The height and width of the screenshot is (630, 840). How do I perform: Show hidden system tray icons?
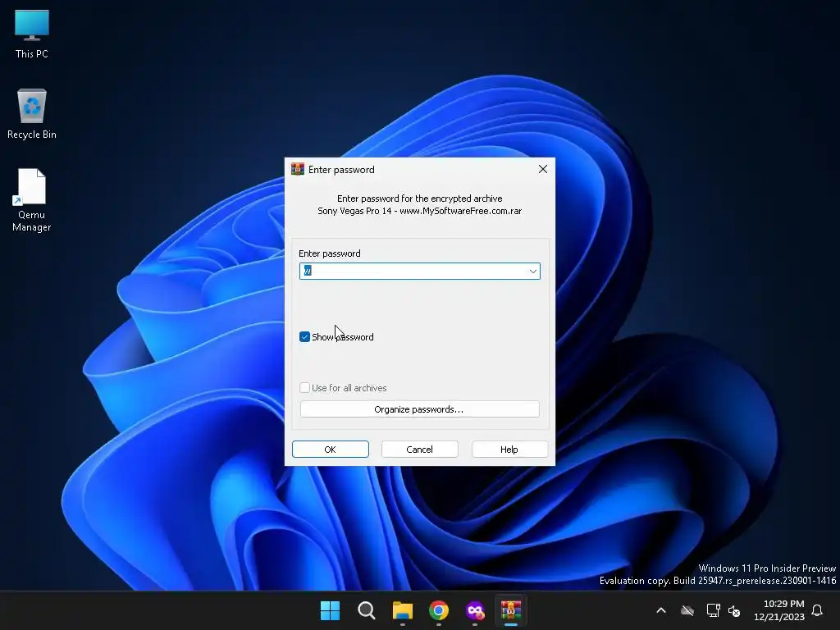coord(661,610)
